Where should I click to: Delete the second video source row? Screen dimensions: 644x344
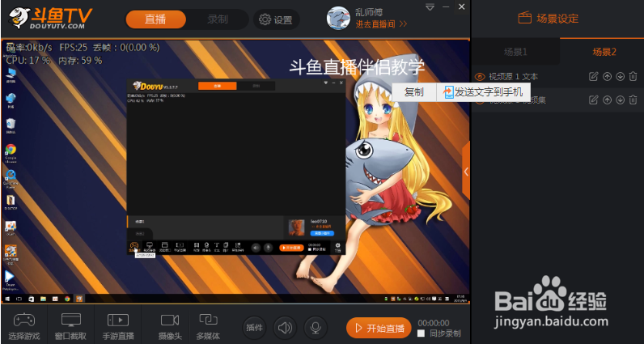[x=633, y=100]
